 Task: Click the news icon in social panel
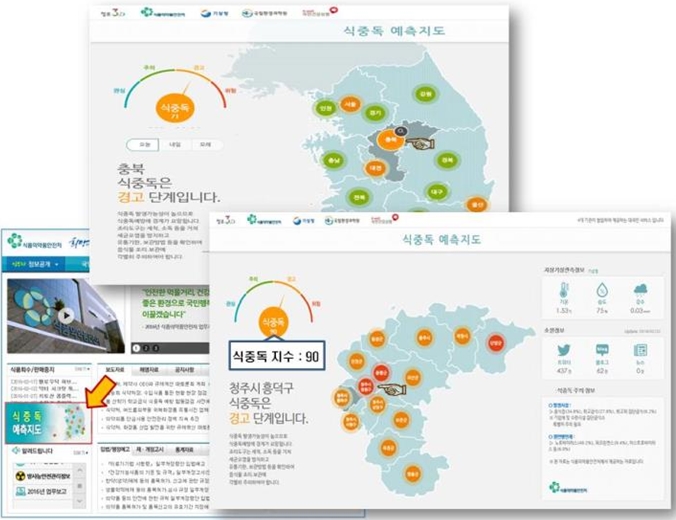click(640, 351)
